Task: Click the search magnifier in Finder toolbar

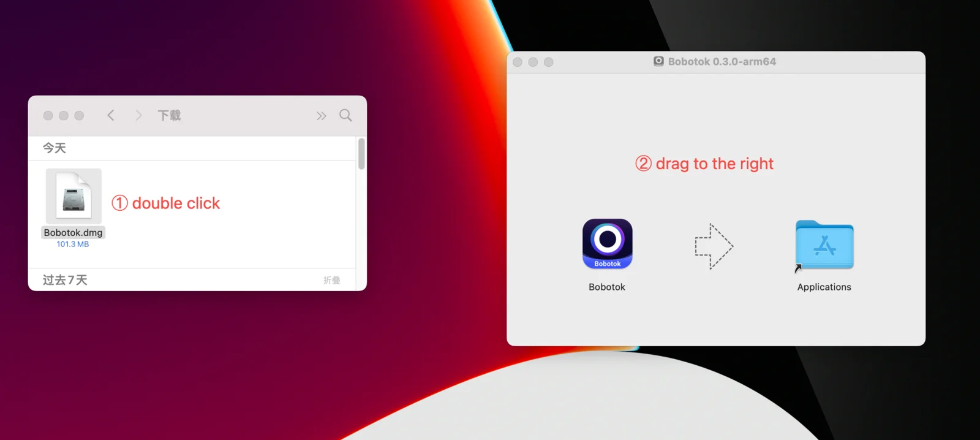Action: (x=345, y=115)
